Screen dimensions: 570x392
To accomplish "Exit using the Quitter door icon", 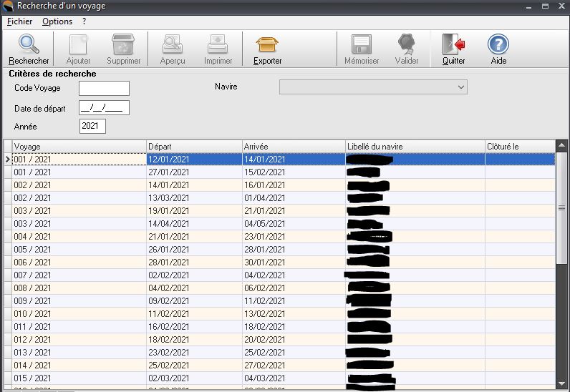I will pyautogui.click(x=453, y=45).
